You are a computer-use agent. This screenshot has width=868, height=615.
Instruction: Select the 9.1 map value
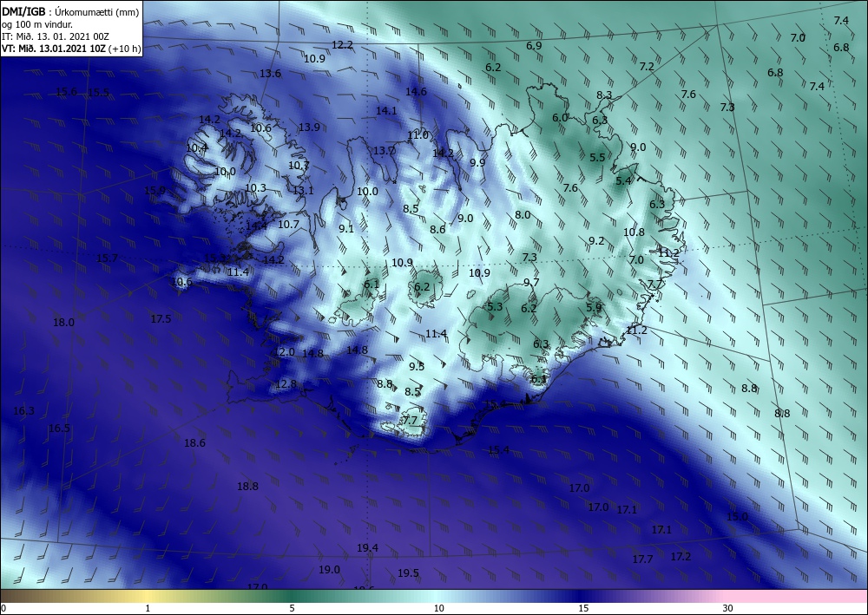tap(346, 228)
